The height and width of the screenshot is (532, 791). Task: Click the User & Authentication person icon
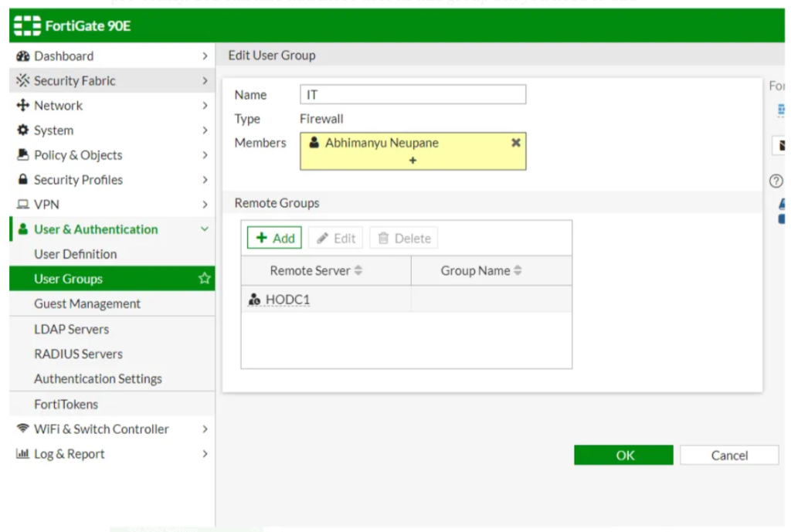coord(22,229)
